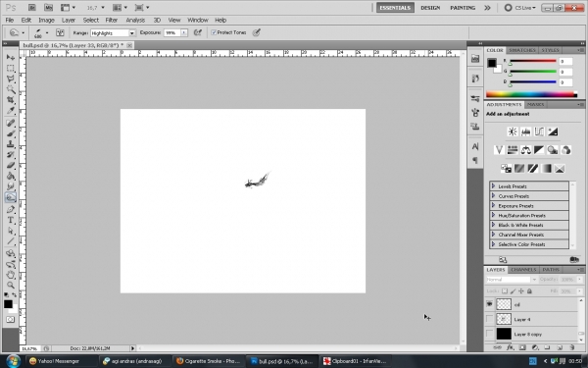Open CS Live menu button
This screenshot has height=368, width=588.
point(520,8)
